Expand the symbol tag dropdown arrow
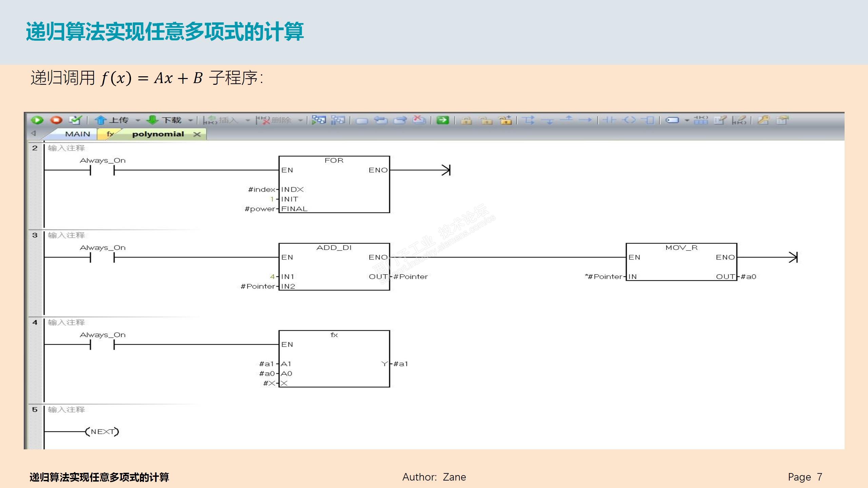The image size is (868, 488). pyautogui.click(x=687, y=120)
